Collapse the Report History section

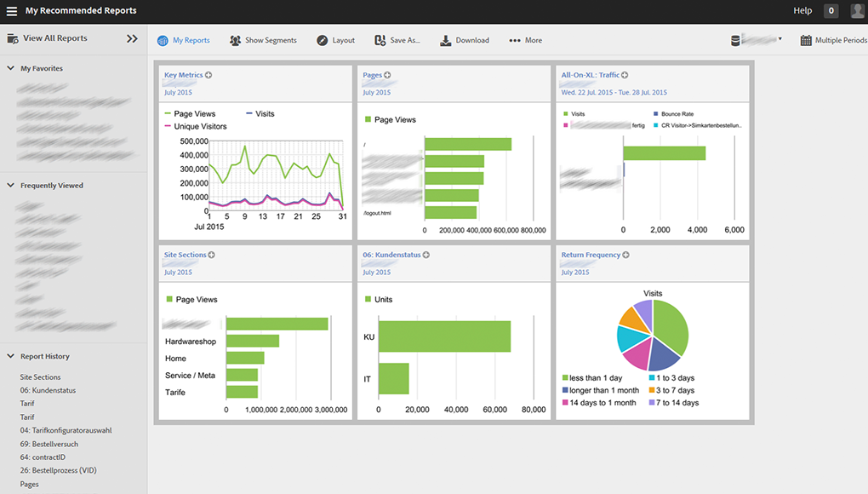pyautogui.click(x=11, y=355)
